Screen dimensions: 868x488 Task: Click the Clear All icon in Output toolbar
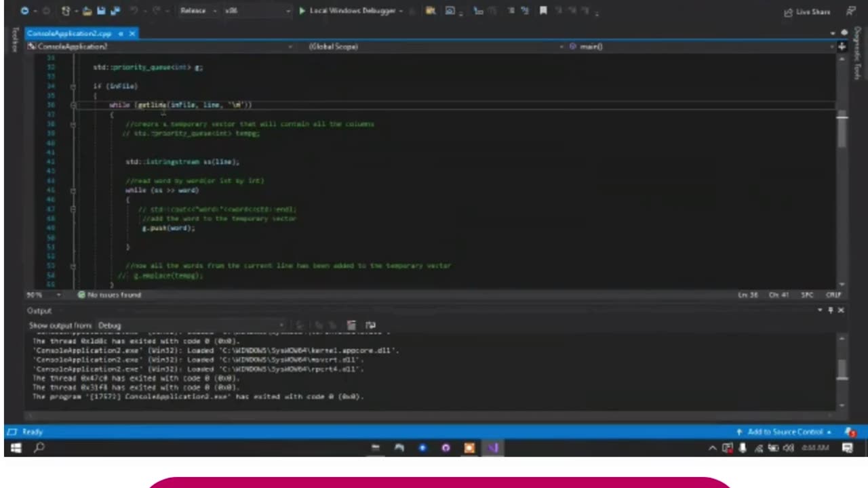click(x=351, y=325)
